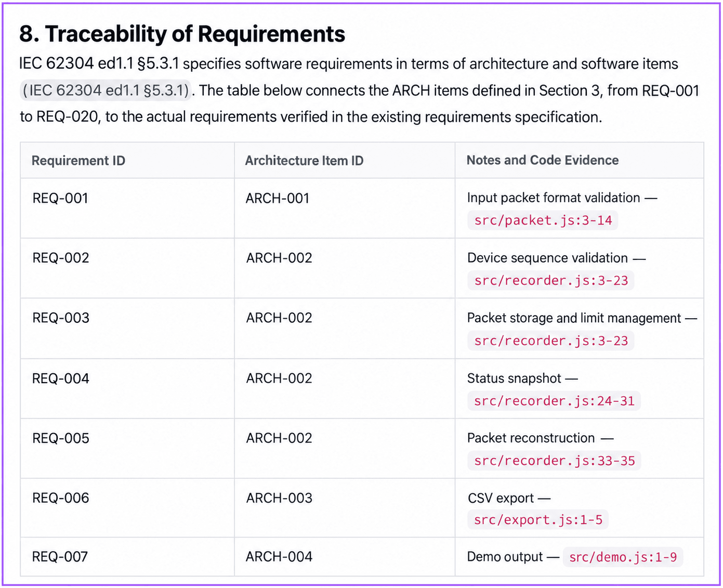723x588 pixels.
Task: Click the src/demo.js:1-9 code reference
Action: [x=623, y=557]
